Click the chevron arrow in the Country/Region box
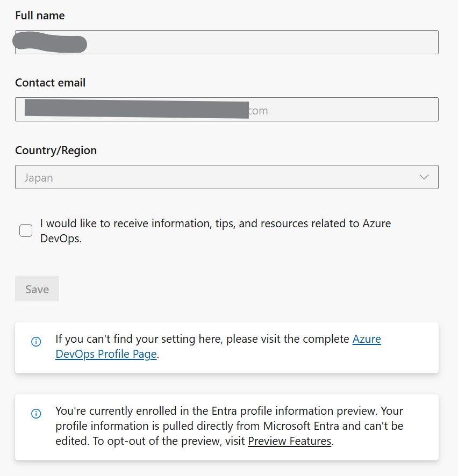The width and height of the screenshot is (458, 476). pos(424,177)
